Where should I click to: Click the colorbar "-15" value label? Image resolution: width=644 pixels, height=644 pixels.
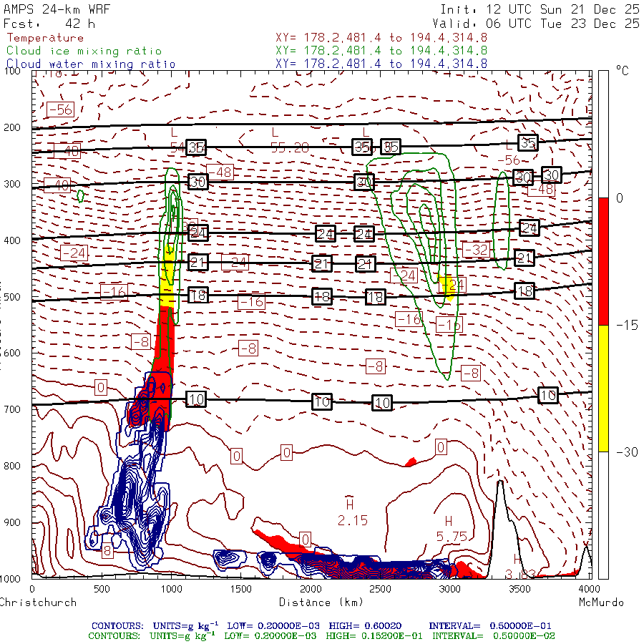(627, 326)
